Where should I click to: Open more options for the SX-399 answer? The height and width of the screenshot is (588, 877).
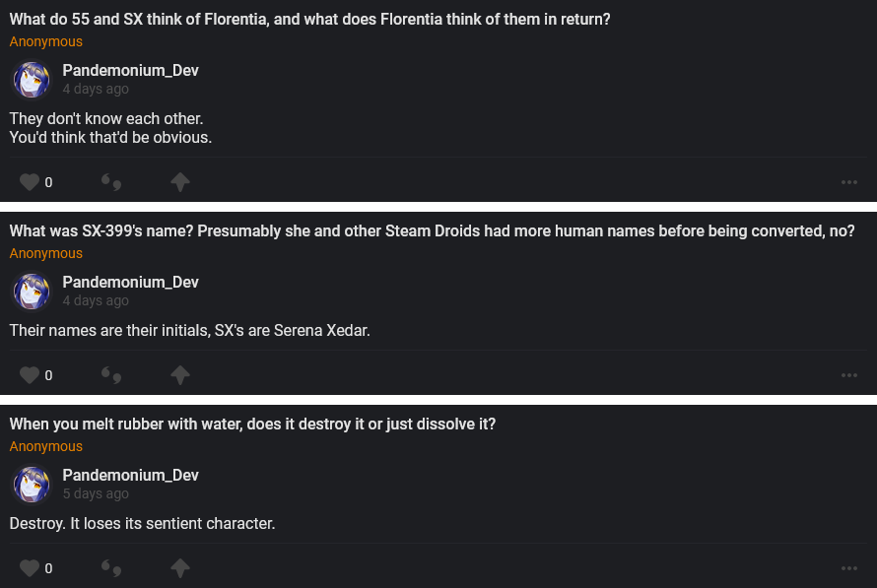pyautogui.click(x=849, y=375)
